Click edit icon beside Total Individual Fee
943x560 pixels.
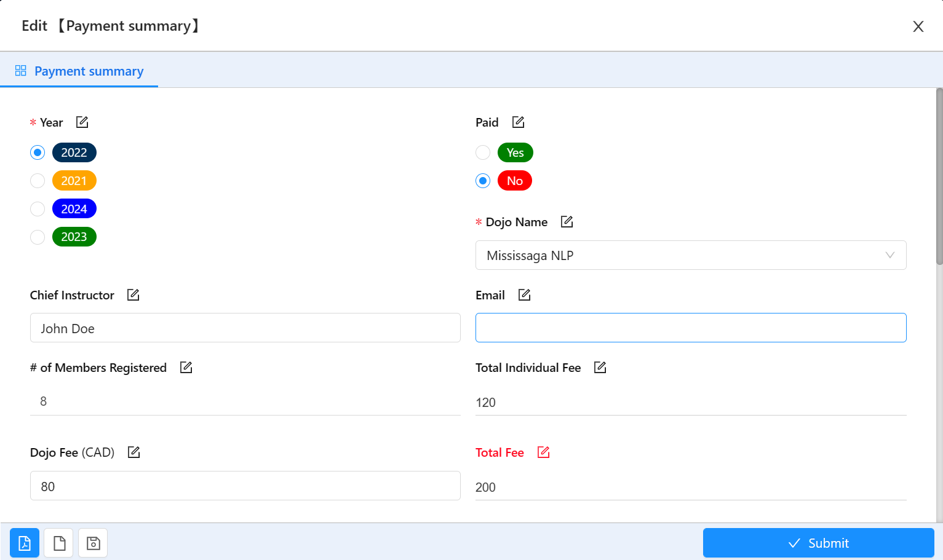(x=600, y=367)
